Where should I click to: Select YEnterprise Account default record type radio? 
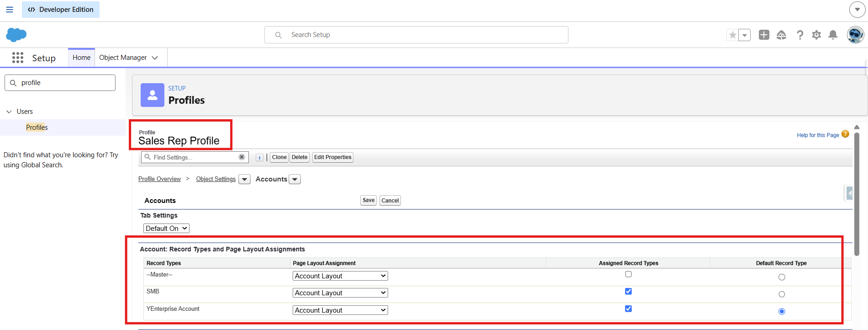782,311
